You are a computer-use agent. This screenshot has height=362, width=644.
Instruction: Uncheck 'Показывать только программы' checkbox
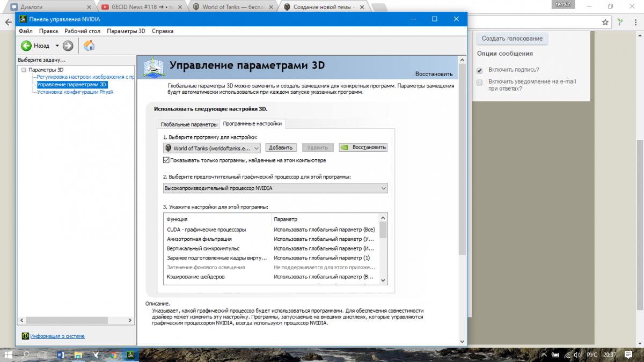(x=166, y=160)
